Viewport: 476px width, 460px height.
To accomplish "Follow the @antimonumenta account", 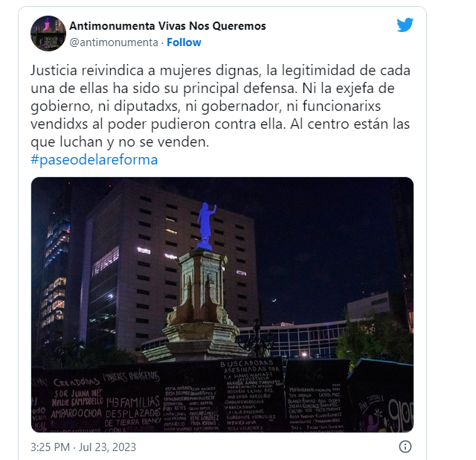I will click(x=184, y=42).
